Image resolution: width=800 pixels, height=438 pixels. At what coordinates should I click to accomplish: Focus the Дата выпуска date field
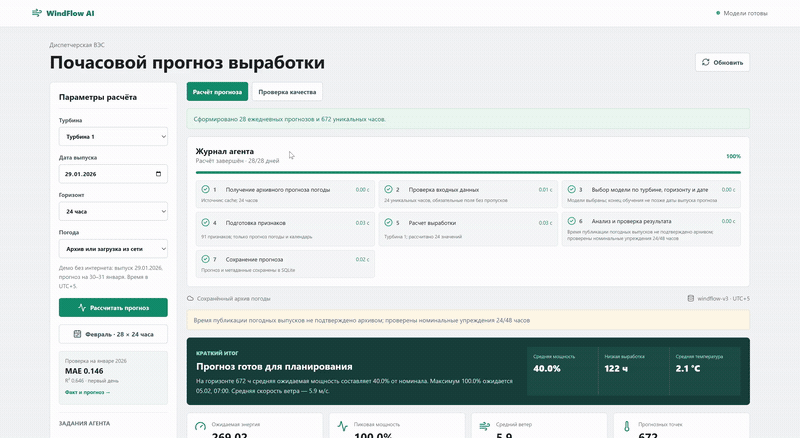[x=113, y=174]
